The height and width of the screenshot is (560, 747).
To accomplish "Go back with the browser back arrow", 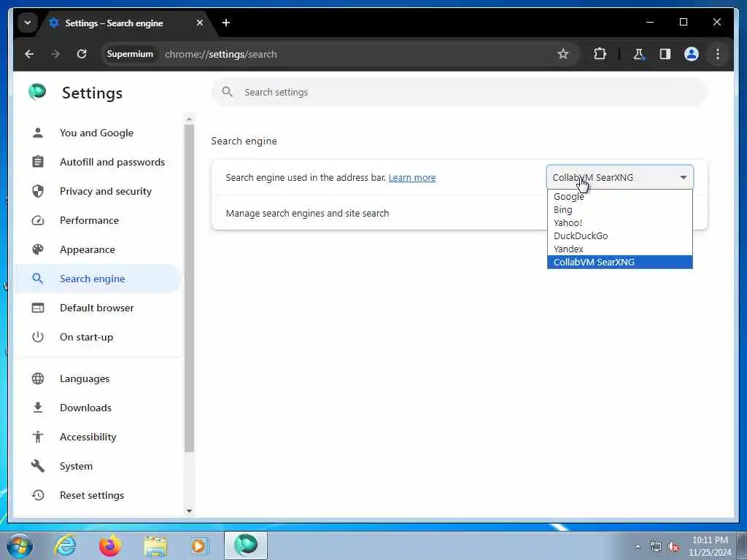I will (x=29, y=54).
